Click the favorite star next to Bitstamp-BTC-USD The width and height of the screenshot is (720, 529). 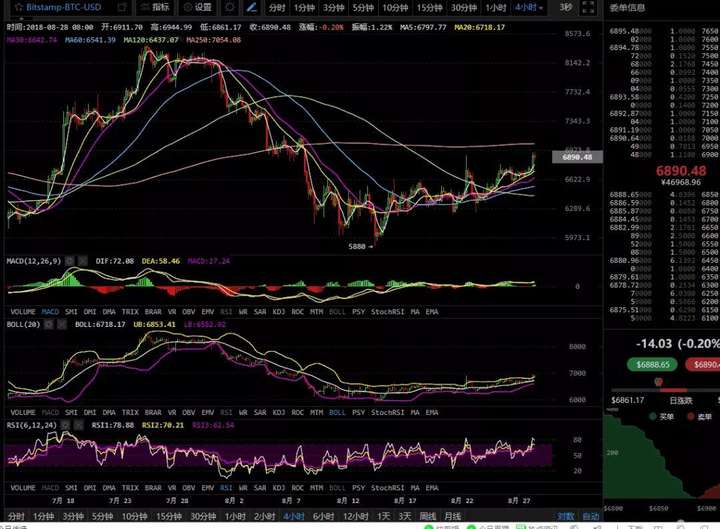(19, 7)
